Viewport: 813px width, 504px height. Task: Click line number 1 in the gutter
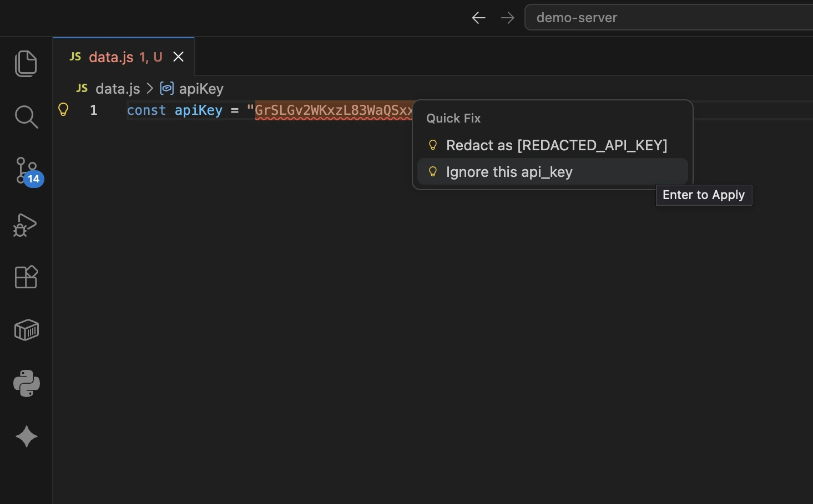(94, 110)
